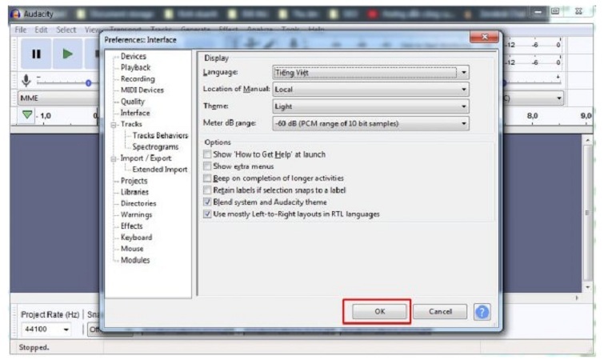Image resolution: width=604 pixels, height=364 pixels.
Task: Toggle 'Beep on completion of longer activities'
Action: (208, 178)
